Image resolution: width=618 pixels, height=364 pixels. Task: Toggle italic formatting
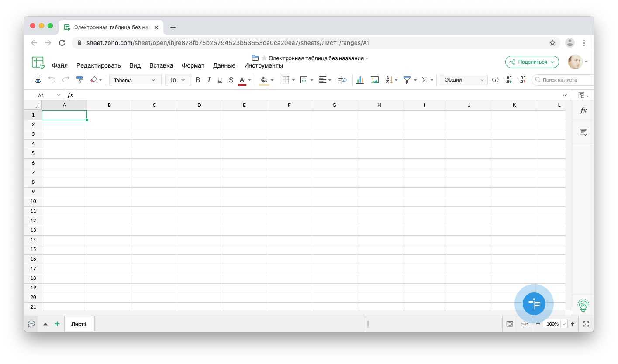pos(209,80)
